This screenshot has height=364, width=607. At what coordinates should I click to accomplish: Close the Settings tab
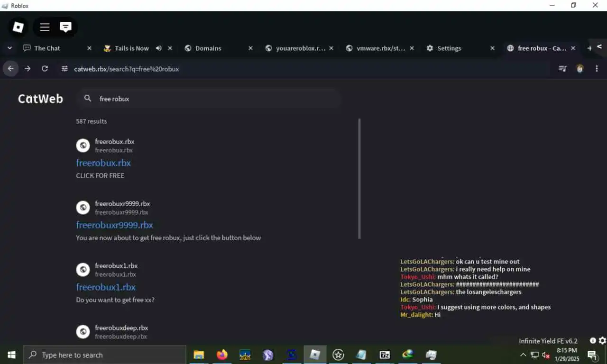(492, 48)
